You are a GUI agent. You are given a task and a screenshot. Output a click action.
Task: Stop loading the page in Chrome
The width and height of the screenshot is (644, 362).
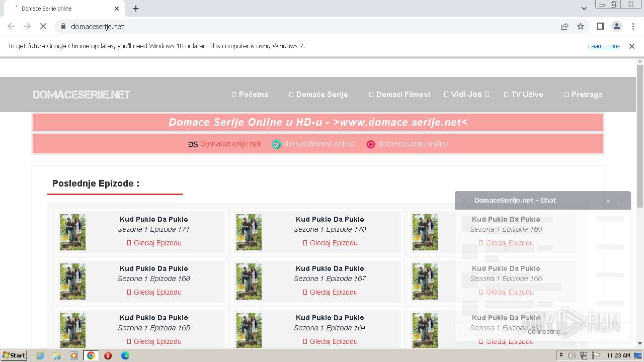click(x=43, y=26)
